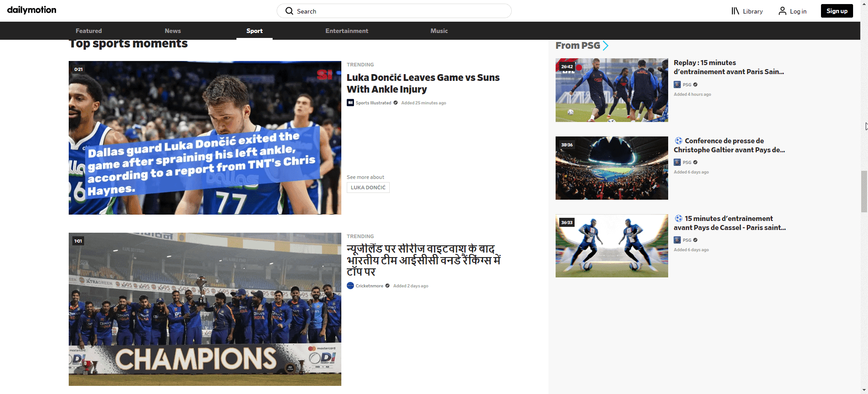Click the Log in user icon

pos(783,11)
